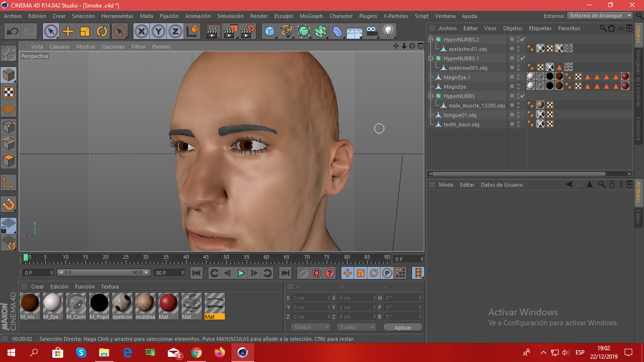
Task: Toggle rotation keyframe recording
Action: pyautogui.click(x=374, y=273)
